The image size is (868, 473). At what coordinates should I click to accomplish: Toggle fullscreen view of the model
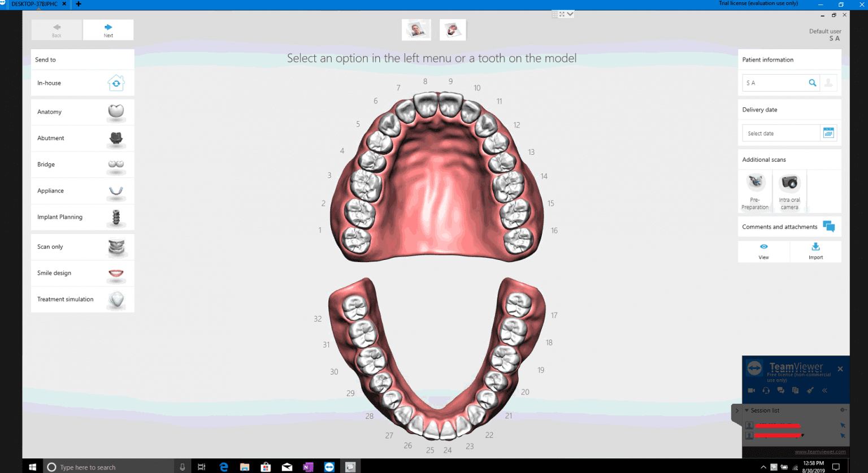pyautogui.click(x=562, y=14)
